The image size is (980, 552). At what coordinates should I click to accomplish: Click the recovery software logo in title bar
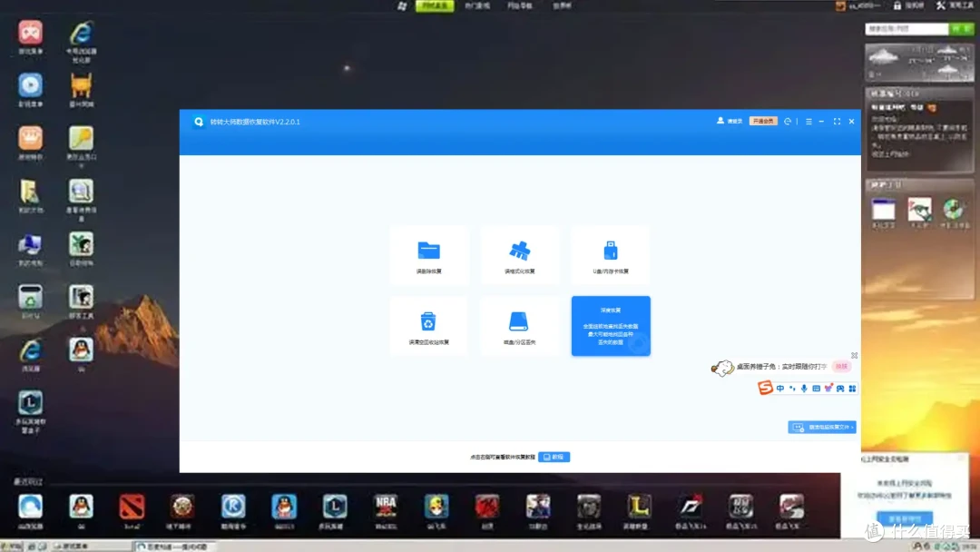pos(199,122)
